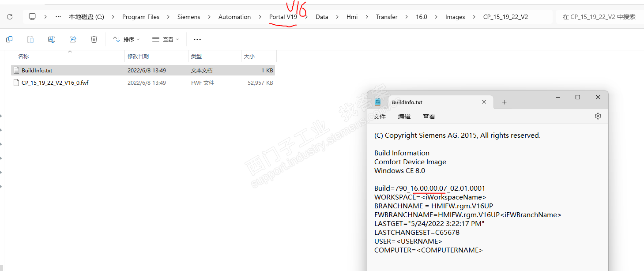Click the FWF file icon in file list

click(x=16, y=83)
